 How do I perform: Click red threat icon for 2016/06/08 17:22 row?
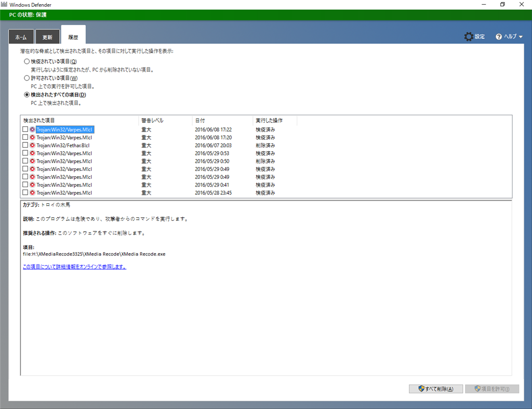coord(32,129)
